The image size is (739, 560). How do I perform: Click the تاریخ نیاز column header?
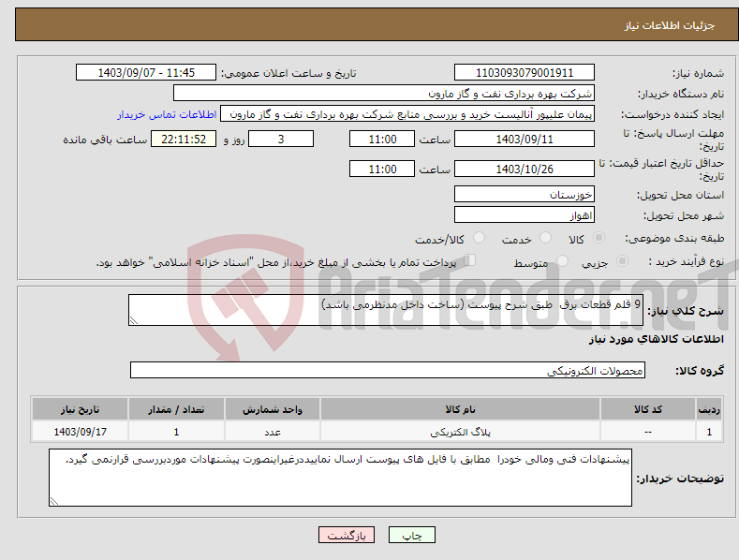(81, 409)
